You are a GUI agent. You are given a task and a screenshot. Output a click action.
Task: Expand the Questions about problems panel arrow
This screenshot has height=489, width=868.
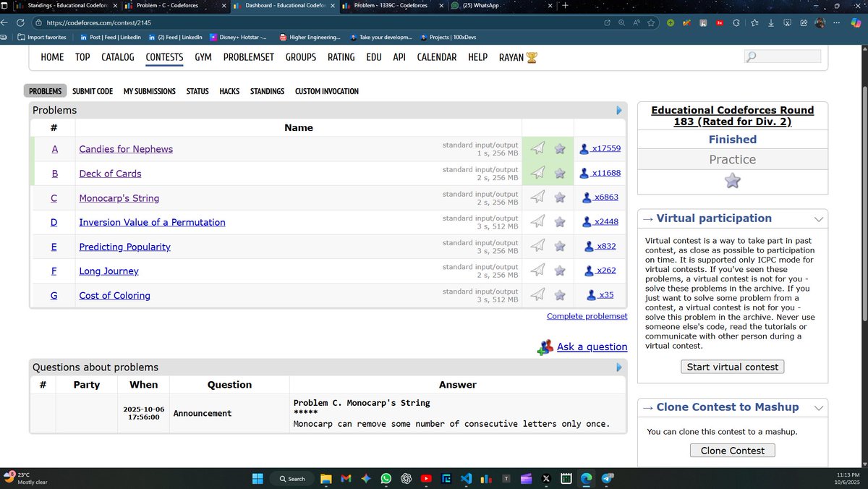coord(619,367)
